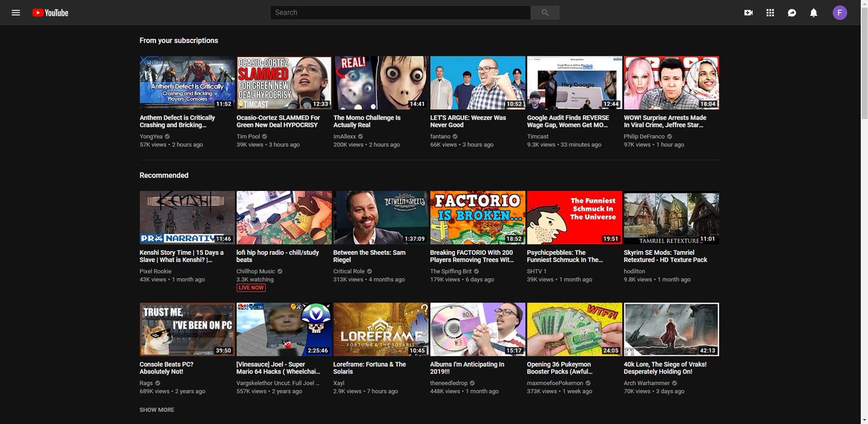Click the search magnifier button
Screen dimensions: 868x424
coord(545,12)
